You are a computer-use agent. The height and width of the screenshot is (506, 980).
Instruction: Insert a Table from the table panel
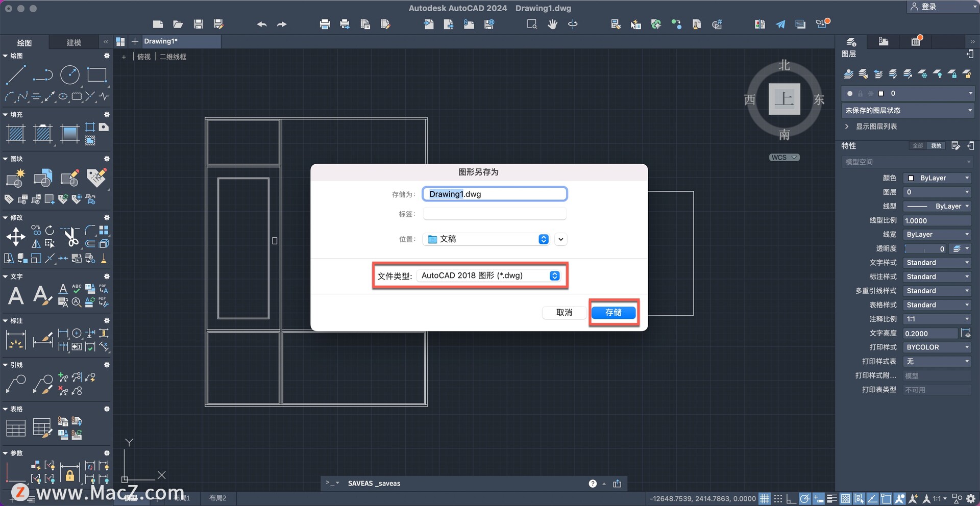pos(16,428)
